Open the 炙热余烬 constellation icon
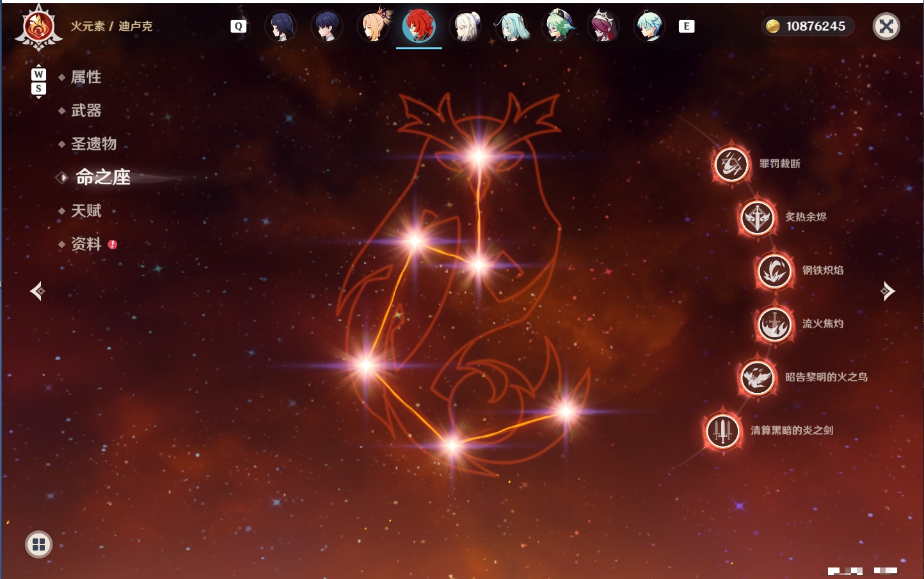 pyautogui.click(x=757, y=218)
